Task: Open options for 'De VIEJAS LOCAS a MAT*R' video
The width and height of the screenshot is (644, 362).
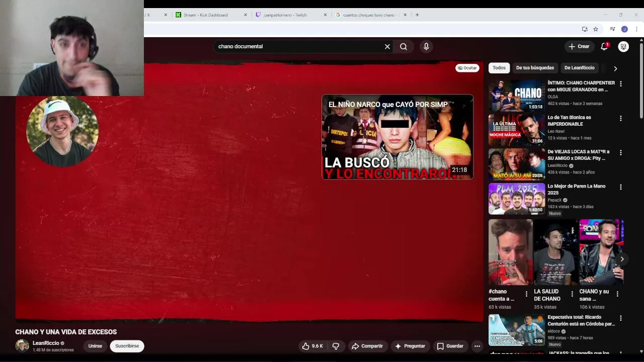Action: pos(620,153)
